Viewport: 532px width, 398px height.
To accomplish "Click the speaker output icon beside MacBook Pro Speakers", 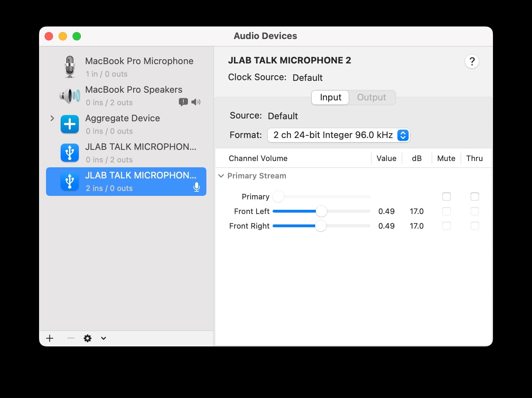I will tap(196, 102).
